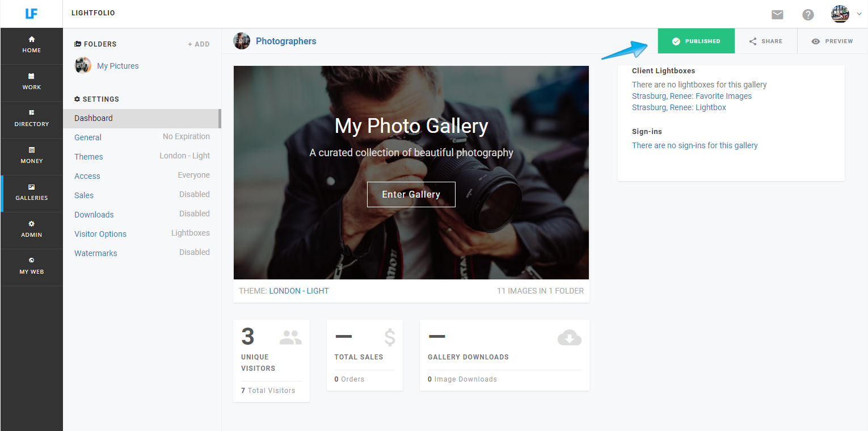868x431 pixels.
Task: Click the Gallery Downloads label
Action: (468, 357)
